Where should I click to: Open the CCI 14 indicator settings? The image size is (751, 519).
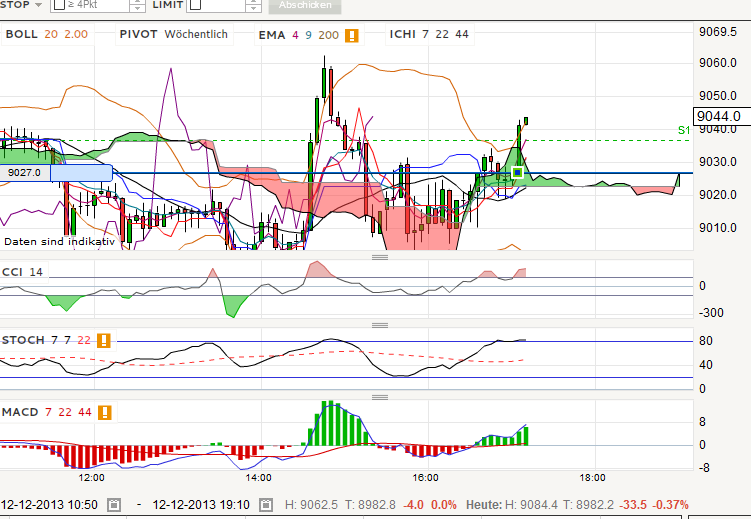[x=23, y=272]
